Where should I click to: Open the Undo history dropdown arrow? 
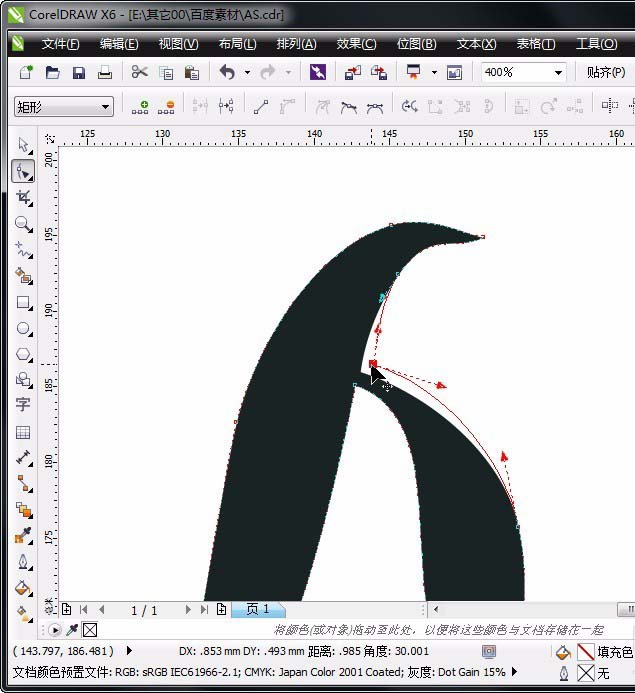point(246,72)
